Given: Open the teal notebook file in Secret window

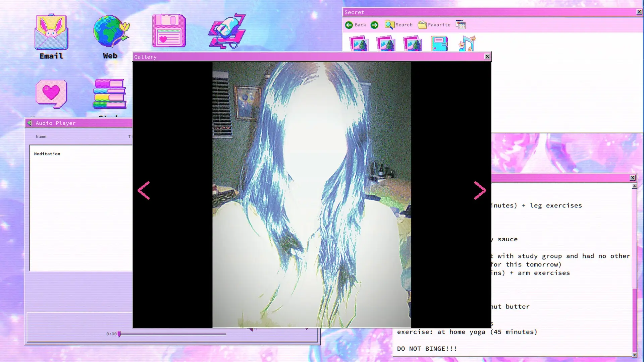Looking at the screenshot, I should click(439, 44).
